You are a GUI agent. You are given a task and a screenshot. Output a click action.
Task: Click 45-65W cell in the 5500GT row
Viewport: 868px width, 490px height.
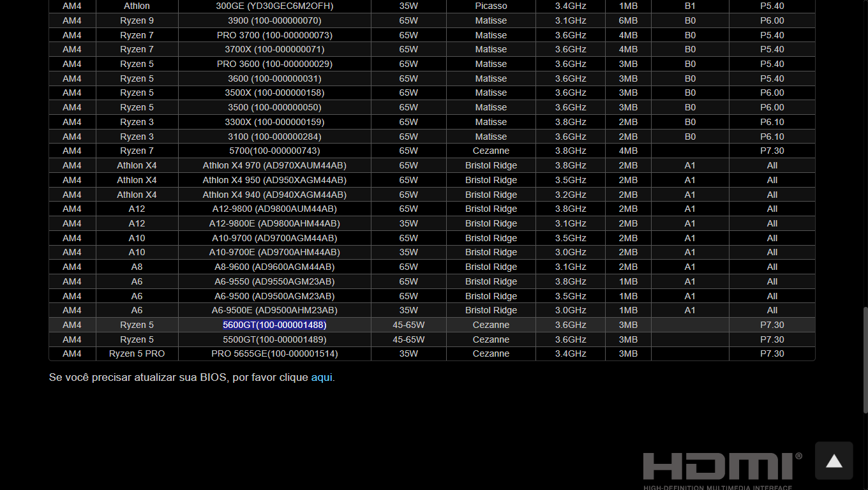click(x=408, y=339)
